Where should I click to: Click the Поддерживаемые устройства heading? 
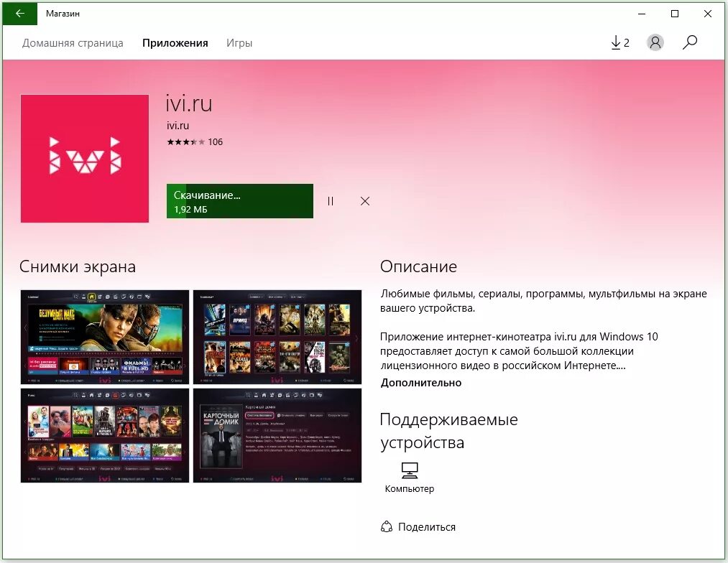(448, 431)
